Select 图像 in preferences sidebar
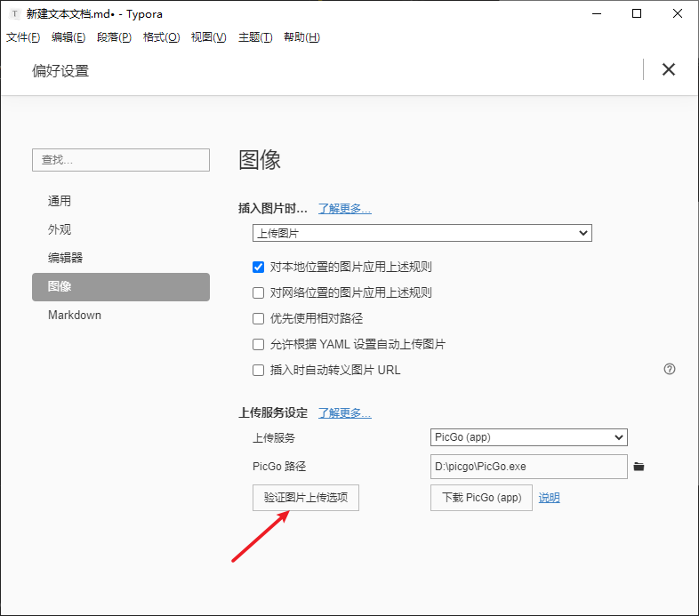The image size is (699, 616). [x=121, y=286]
